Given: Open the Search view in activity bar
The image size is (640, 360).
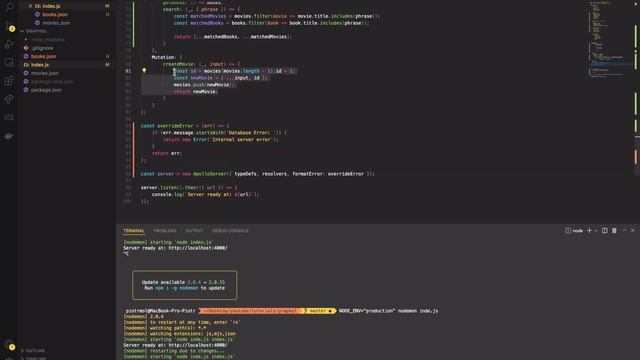Looking at the screenshot, I should (9, 7).
